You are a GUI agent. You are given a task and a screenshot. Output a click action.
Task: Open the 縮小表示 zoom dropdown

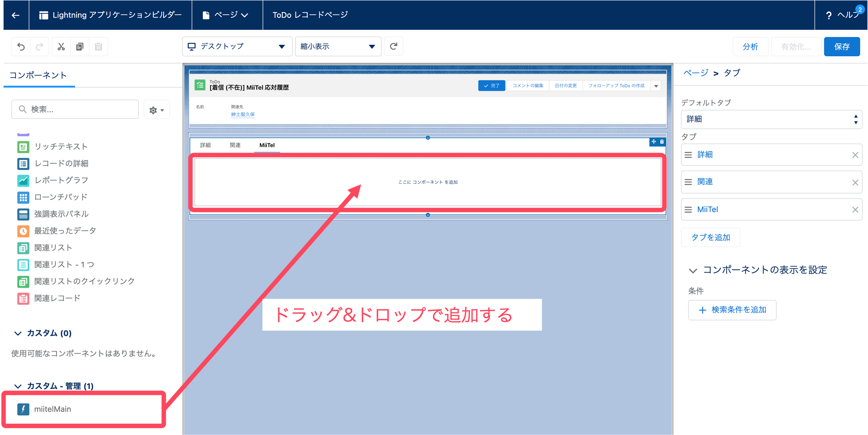click(338, 47)
